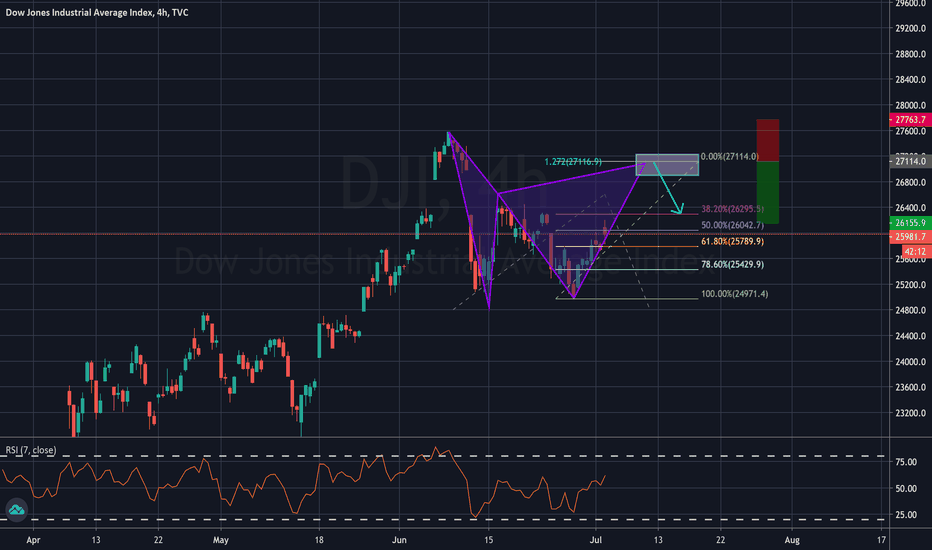This screenshot has height=550, width=932.
Task: Select the 1.272(27116.9) extension label
Action: pos(573,162)
